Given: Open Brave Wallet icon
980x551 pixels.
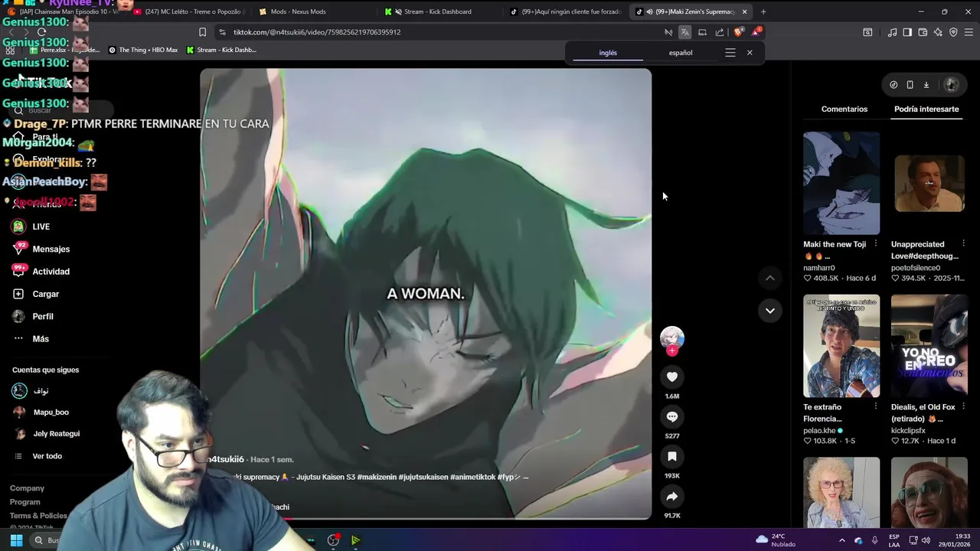Looking at the screenshot, I should (x=923, y=32).
